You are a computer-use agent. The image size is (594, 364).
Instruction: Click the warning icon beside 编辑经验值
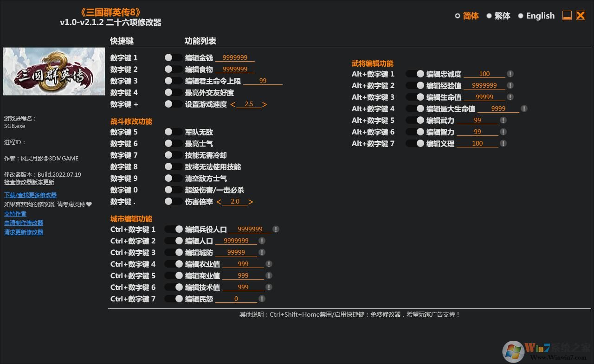coord(510,85)
